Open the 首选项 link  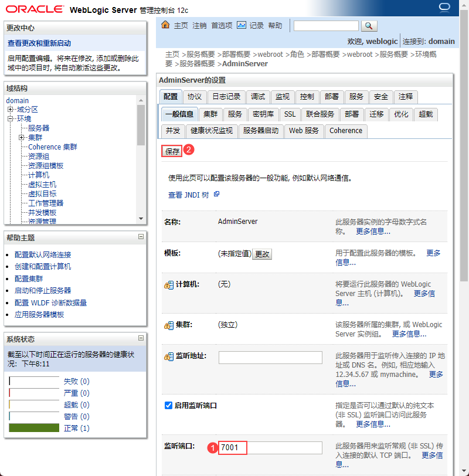click(222, 26)
